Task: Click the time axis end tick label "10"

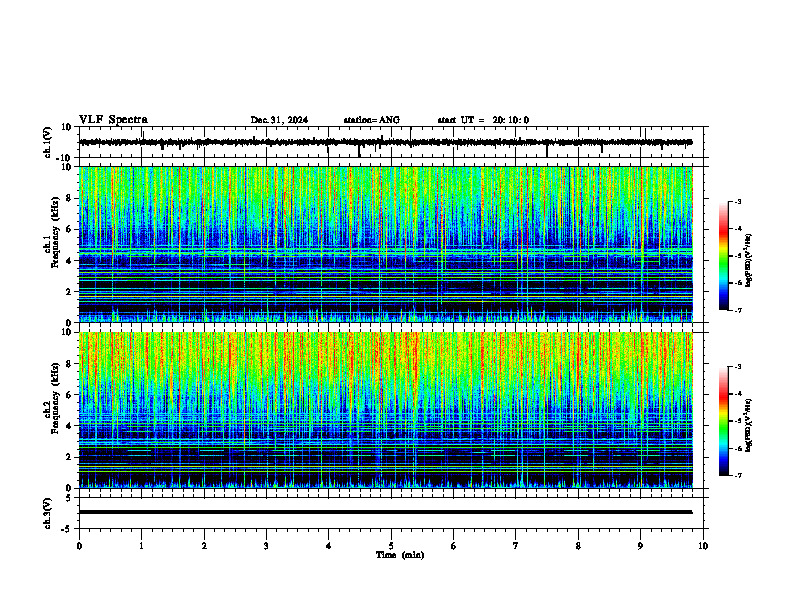Action: (x=703, y=546)
